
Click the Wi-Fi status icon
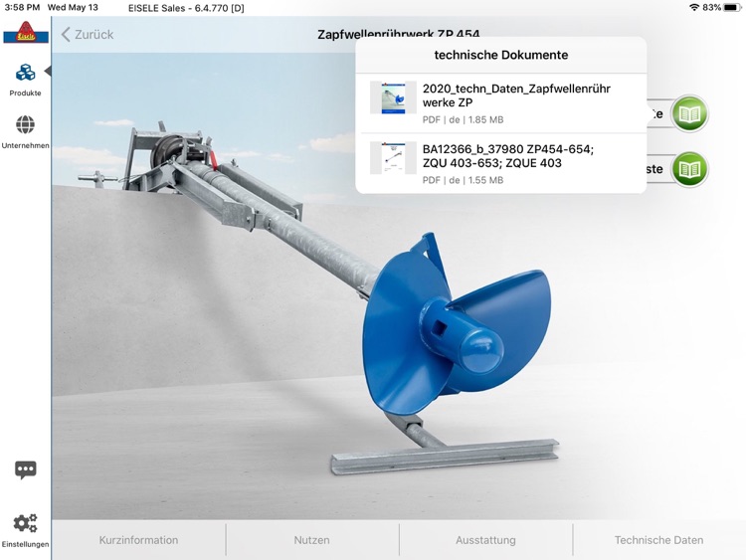coord(694,8)
